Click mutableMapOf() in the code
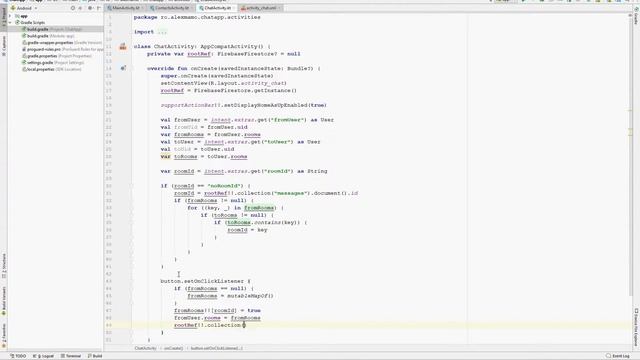Screen dimensions: 640x360 pos(249,296)
